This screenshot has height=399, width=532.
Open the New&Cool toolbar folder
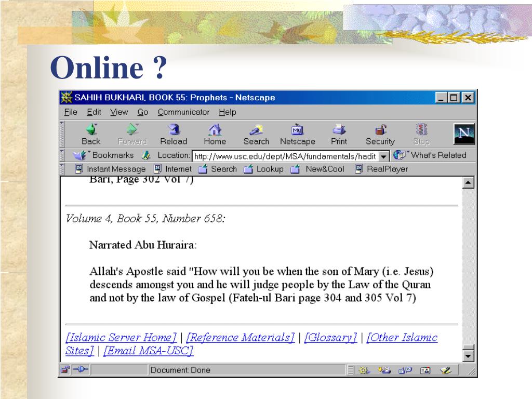pos(317,169)
